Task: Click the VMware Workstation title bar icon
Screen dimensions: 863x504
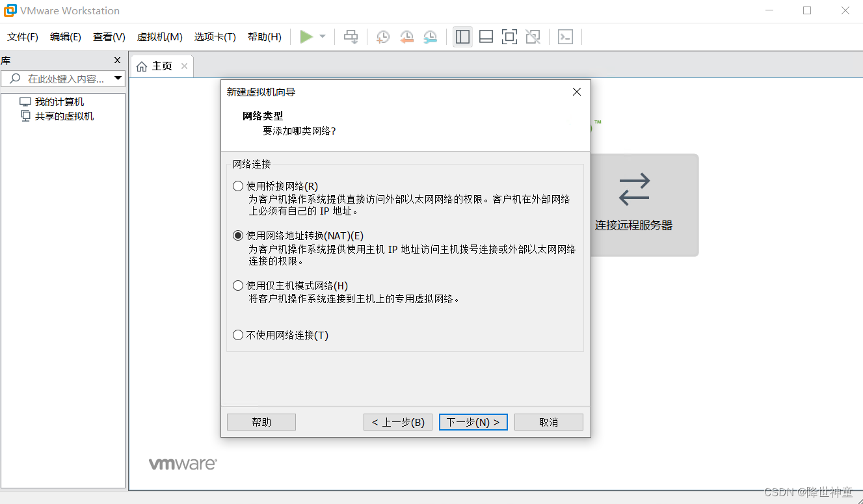Action: pyautogui.click(x=10, y=10)
